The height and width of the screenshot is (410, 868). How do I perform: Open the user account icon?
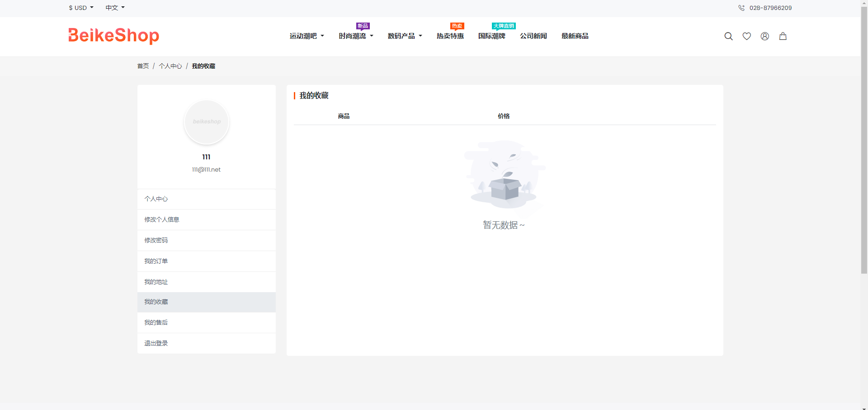764,36
